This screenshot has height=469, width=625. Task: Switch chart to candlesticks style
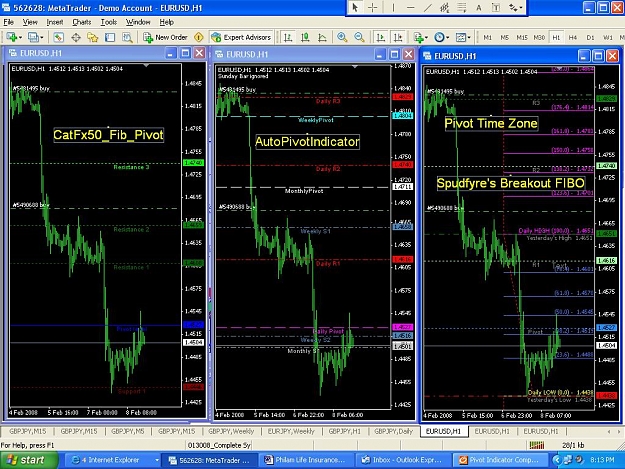[305, 37]
